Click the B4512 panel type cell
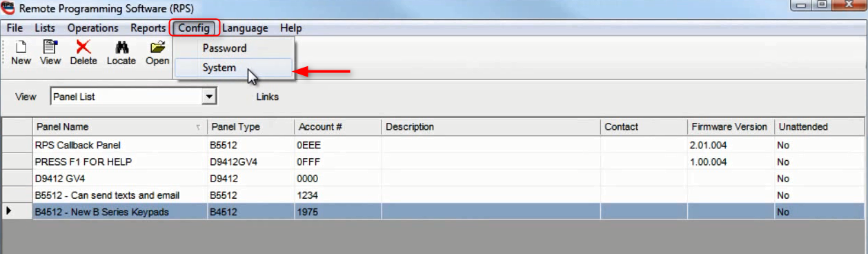The height and width of the screenshot is (254, 868). 251,212
